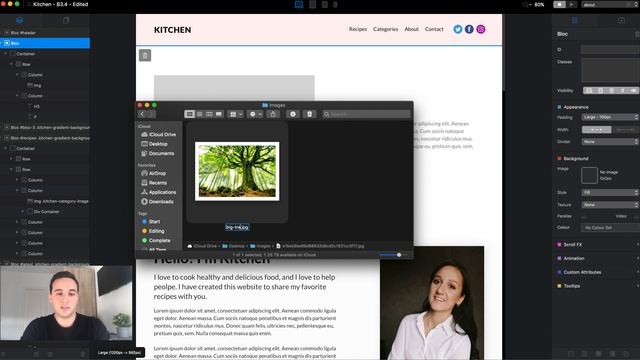Click the KITCHEN logo text

pyautogui.click(x=172, y=30)
